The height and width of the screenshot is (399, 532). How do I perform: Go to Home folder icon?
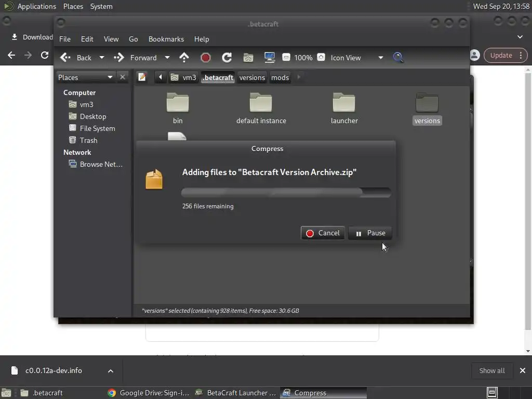coord(248,58)
